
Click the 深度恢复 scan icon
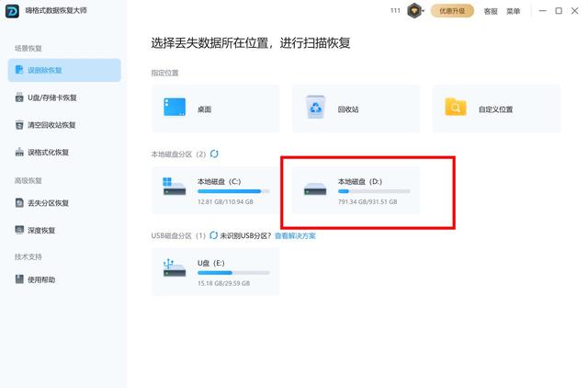[x=19, y=230]
